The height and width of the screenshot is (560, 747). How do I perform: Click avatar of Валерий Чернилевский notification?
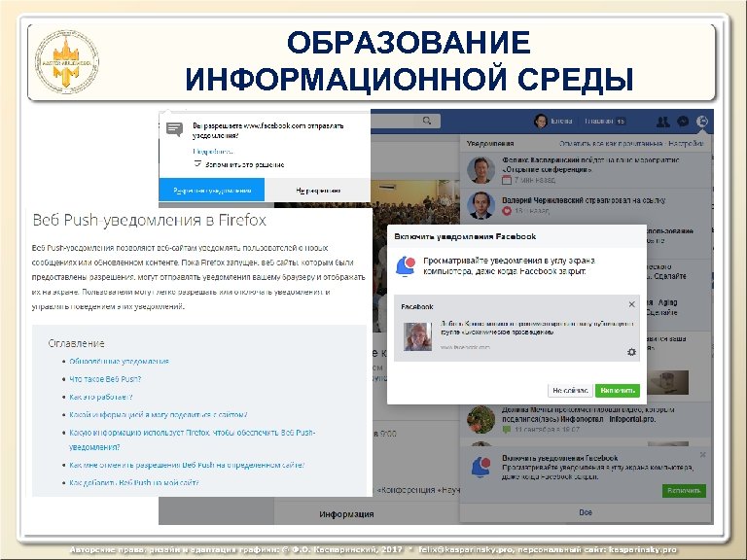tap(480, 205)
